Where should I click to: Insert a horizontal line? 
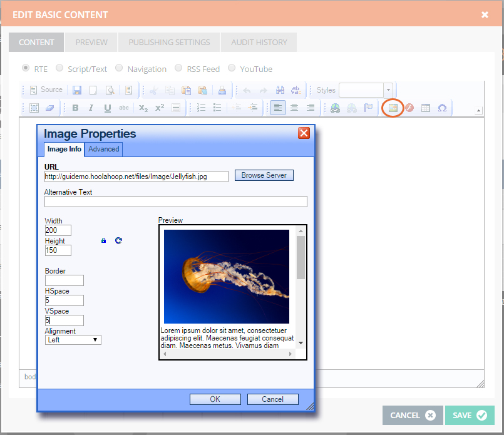coord(176,108)
